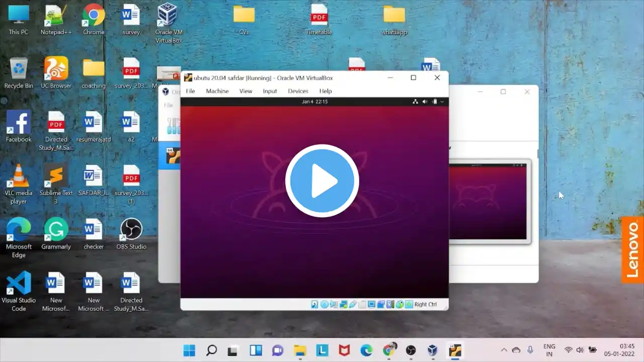This screenshot has height=362, width=644.
Task: Open the Help menu
Action: (x=326, y=91)
